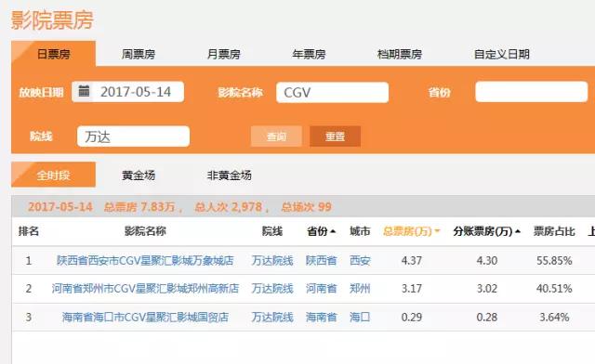Sort by 总票房(万) column header
The image size is (595, 364).
click(x=411, y=231)
